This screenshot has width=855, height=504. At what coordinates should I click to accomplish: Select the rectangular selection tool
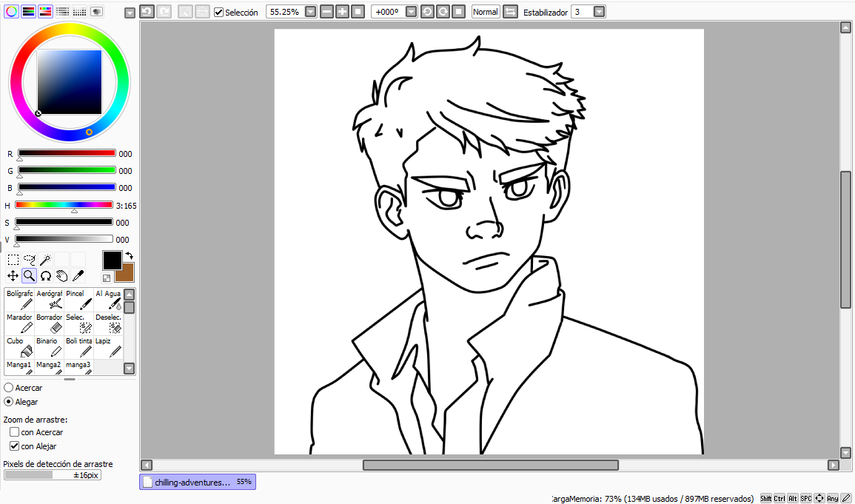(x=13, y=260)
